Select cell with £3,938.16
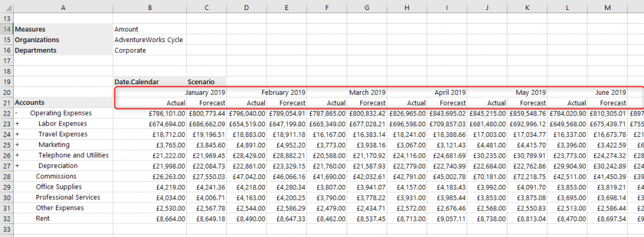644x237 pixels. coord(367,145)
